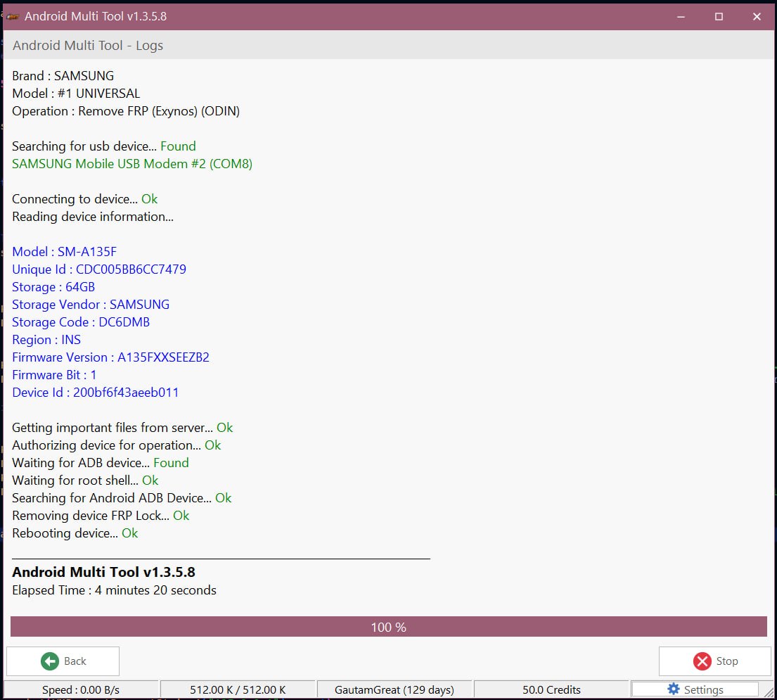
Task: Click the resize grip in status bar corner
Action: pyautogui.click(x=769, y=692)
